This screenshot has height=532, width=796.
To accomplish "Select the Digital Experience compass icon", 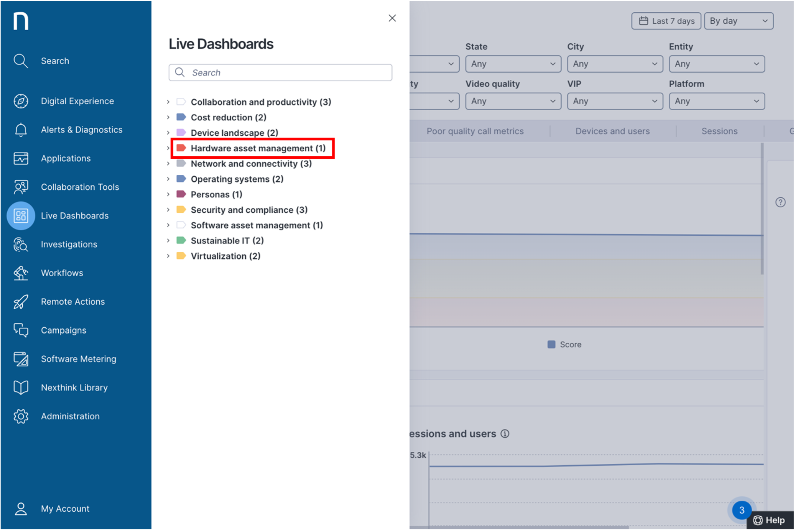I will tap(21, 101).
